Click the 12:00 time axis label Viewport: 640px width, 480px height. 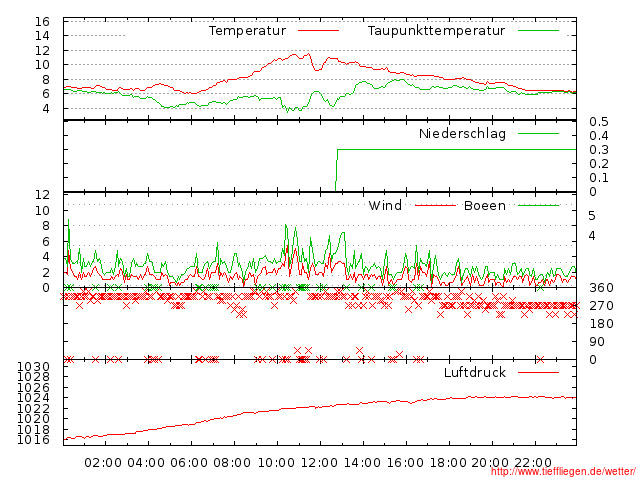319,463
